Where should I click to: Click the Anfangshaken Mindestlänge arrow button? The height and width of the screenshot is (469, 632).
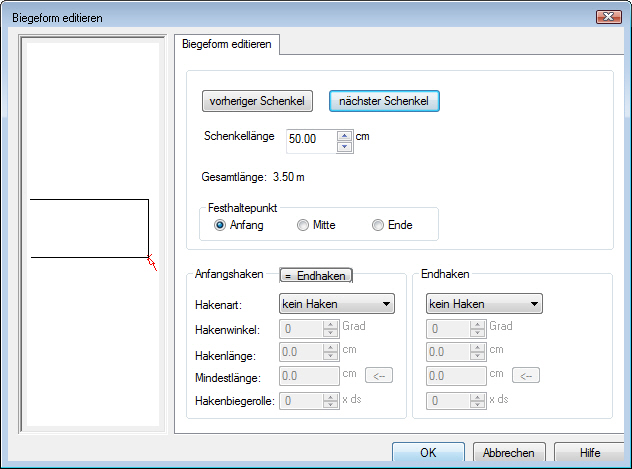click(x=378, y=376)
